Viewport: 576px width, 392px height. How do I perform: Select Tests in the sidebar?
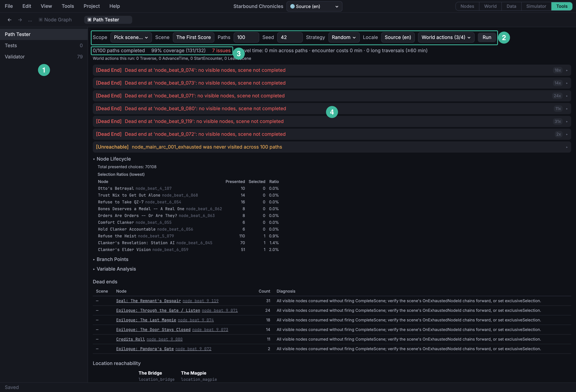[x=44, y=46]
